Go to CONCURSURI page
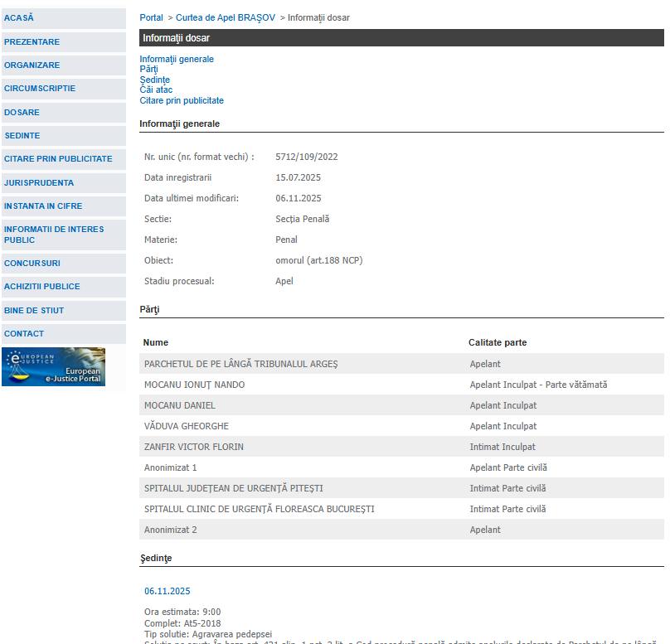Screen dimensions: 670x644 pos(32,263)
